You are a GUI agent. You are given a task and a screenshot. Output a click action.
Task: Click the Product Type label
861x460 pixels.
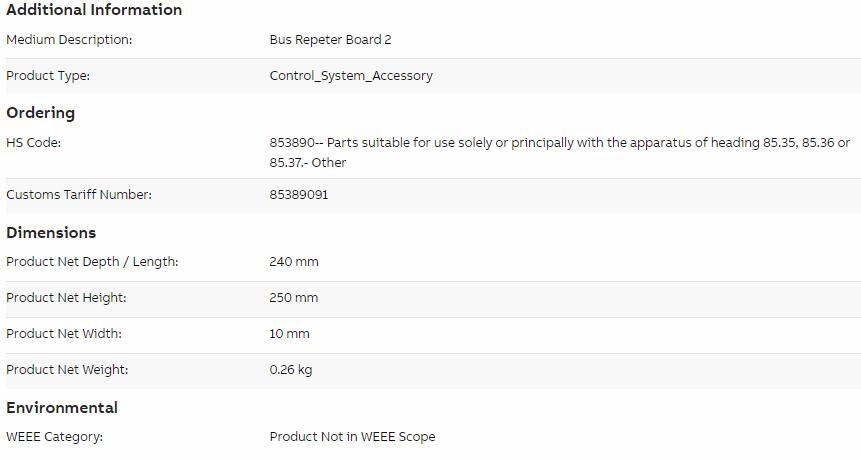pos(48,76)
